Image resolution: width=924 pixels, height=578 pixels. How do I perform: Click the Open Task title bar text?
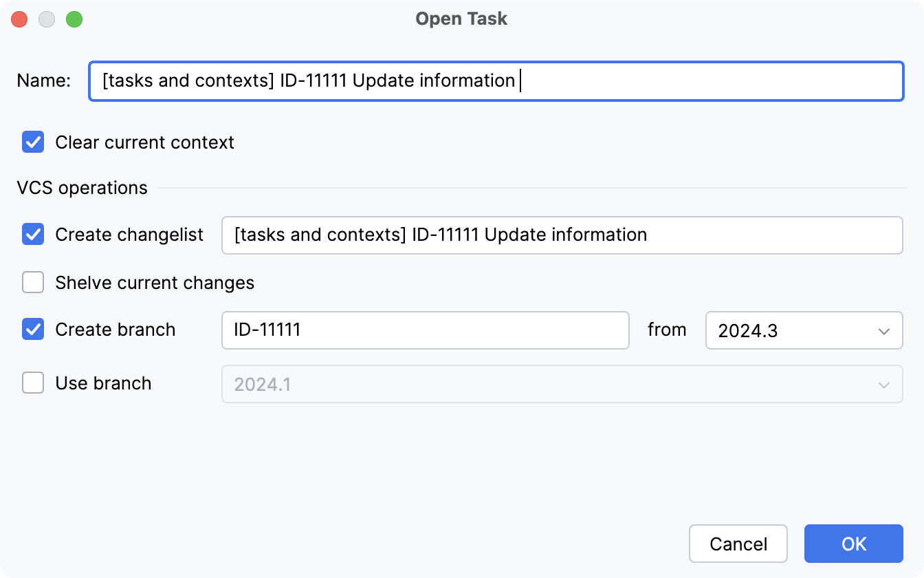click(461, 19)
